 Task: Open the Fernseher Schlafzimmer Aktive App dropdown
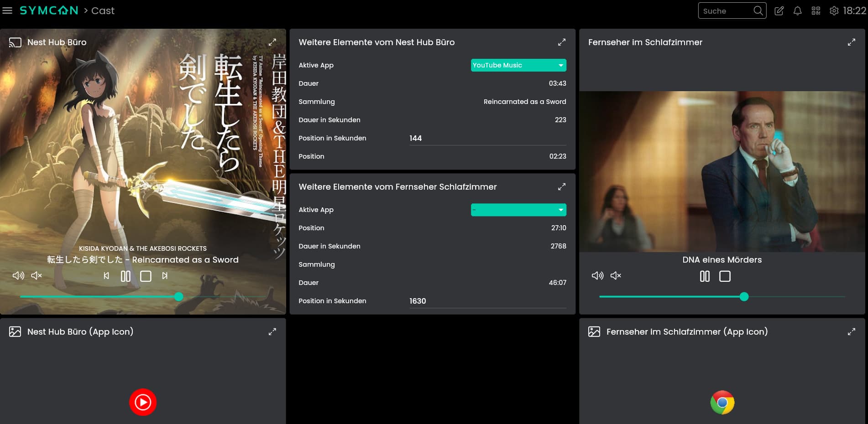518,210
